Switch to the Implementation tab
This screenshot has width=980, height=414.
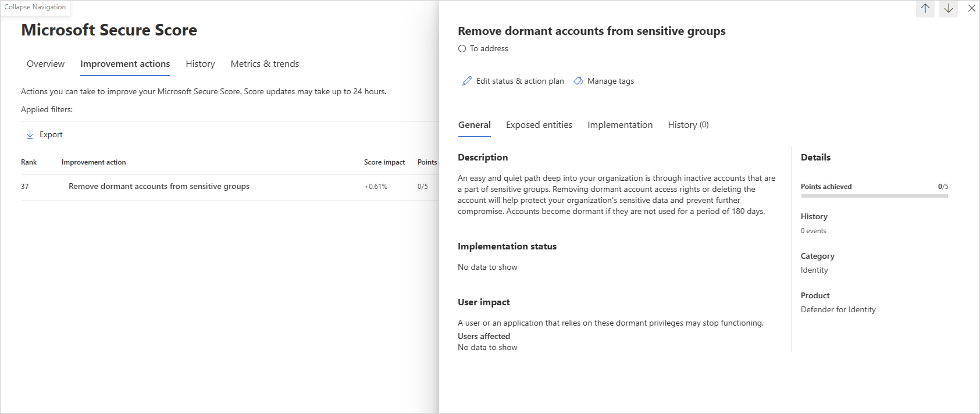(619, 124)
